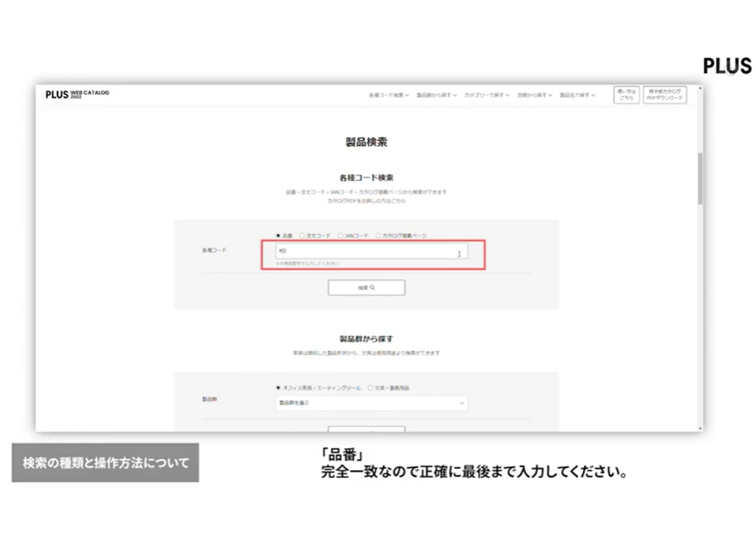
Task: Open the 製品群を選ぶ dropdown
Action: tap(372, 403)
